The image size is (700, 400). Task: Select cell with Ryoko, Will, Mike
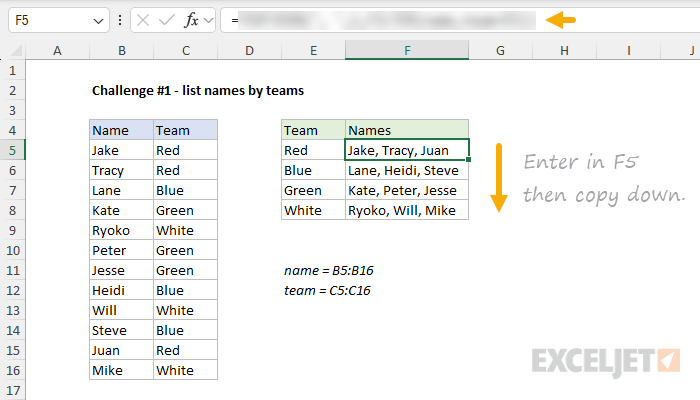(x=407, y=210)
